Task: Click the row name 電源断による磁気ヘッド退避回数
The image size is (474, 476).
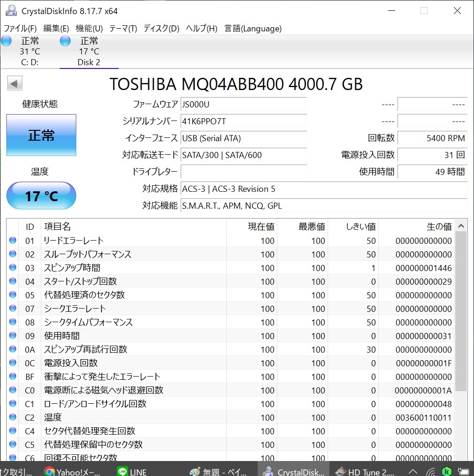Action: coord(104,390)
